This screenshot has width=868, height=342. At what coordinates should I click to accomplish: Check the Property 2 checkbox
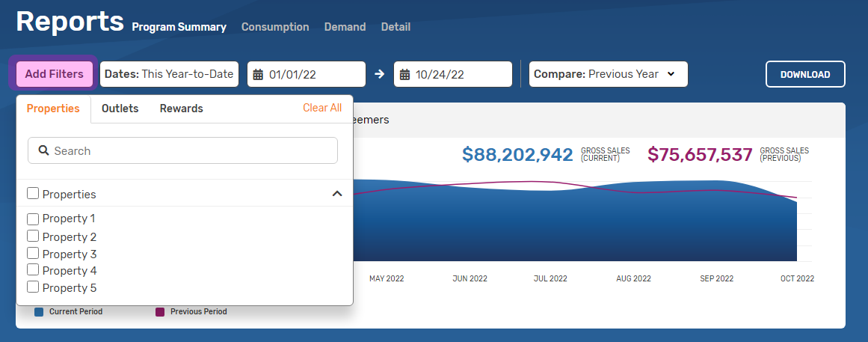coord(33,236)
